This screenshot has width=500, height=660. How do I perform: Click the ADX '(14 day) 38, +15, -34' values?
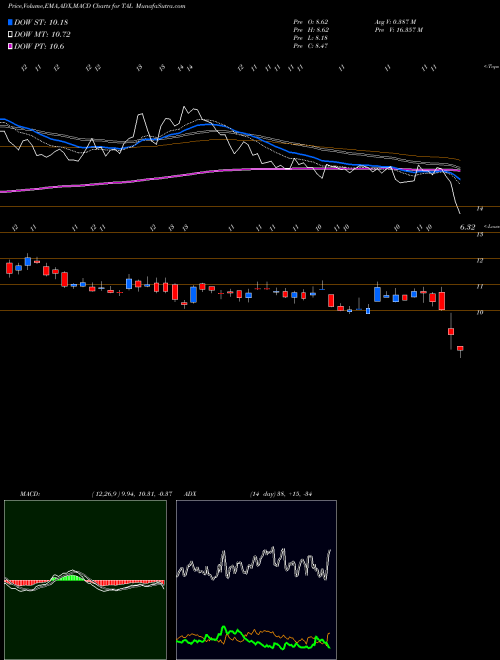pyautogui.click(x=280, y=494)
